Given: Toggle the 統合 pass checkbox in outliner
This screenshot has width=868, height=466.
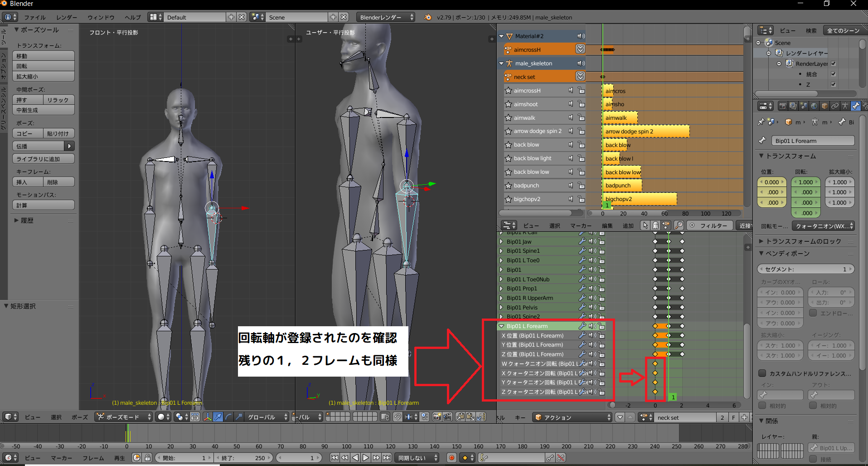Looking at the screenshot, I should 833,74.
